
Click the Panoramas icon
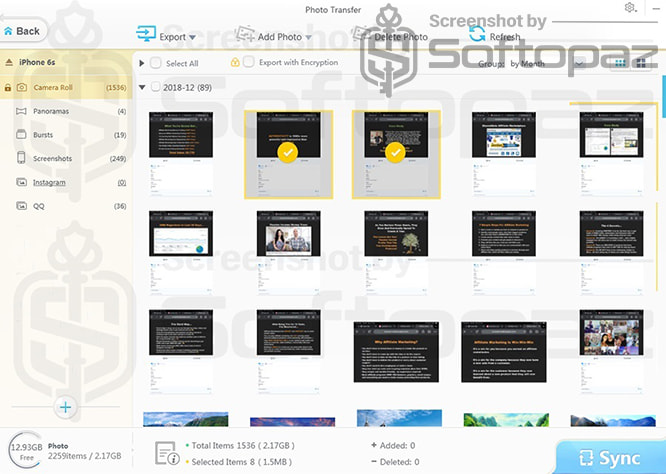pyautogui.click(x=21, y=111)
